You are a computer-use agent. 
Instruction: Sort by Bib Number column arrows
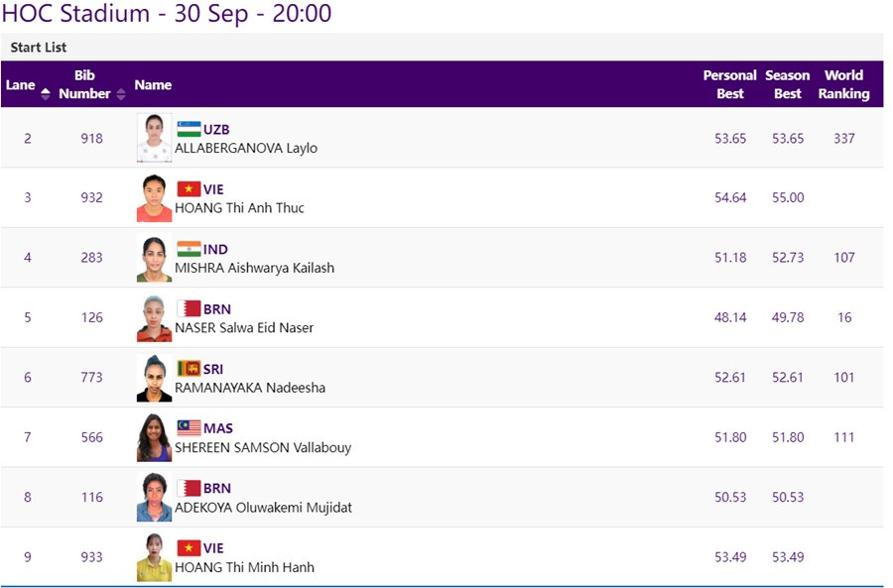[121, 94]
